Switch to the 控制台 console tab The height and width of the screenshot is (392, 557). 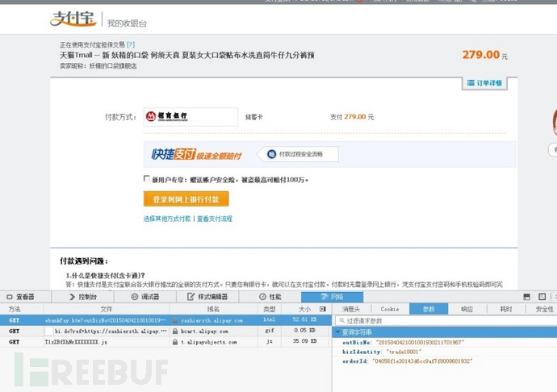(83, 297)
